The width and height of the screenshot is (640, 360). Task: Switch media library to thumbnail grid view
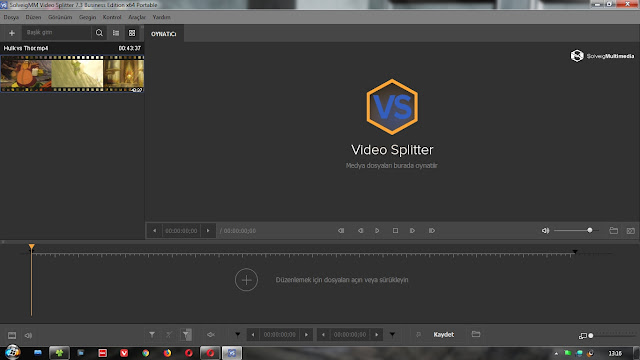132,33
